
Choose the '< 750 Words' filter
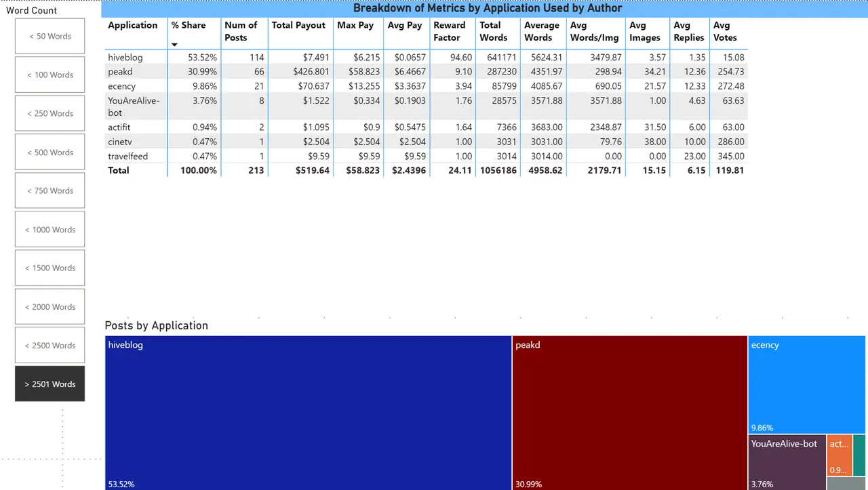[x=50, y=191]
